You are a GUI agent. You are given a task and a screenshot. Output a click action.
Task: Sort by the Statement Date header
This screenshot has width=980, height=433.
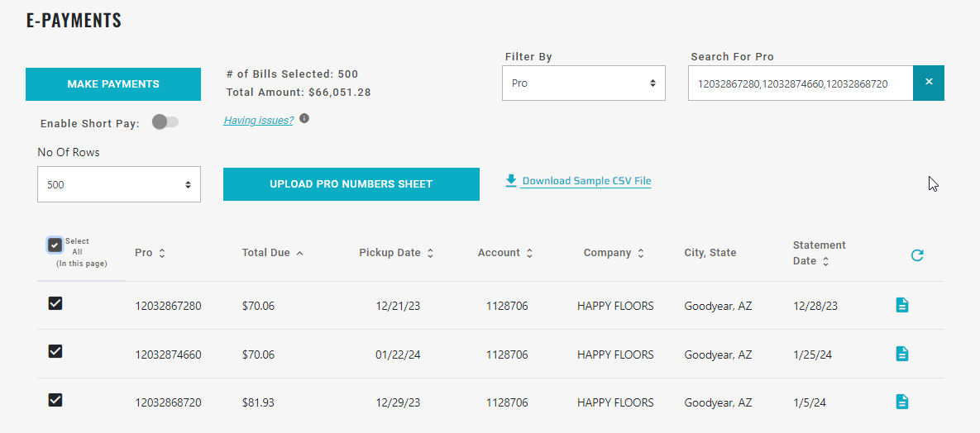click(818, 253)
